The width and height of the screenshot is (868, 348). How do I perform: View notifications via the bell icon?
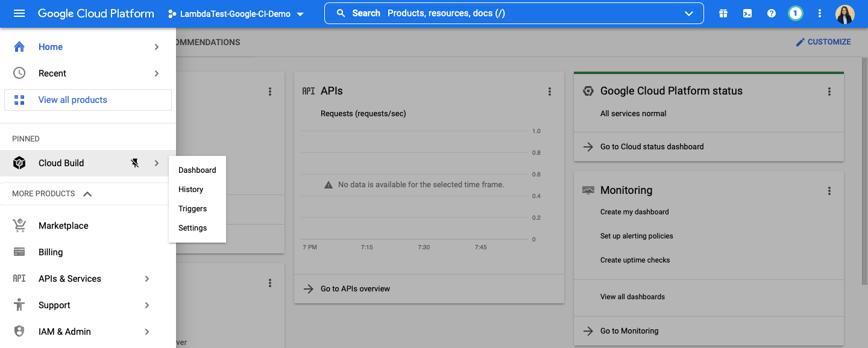(795, 13)
